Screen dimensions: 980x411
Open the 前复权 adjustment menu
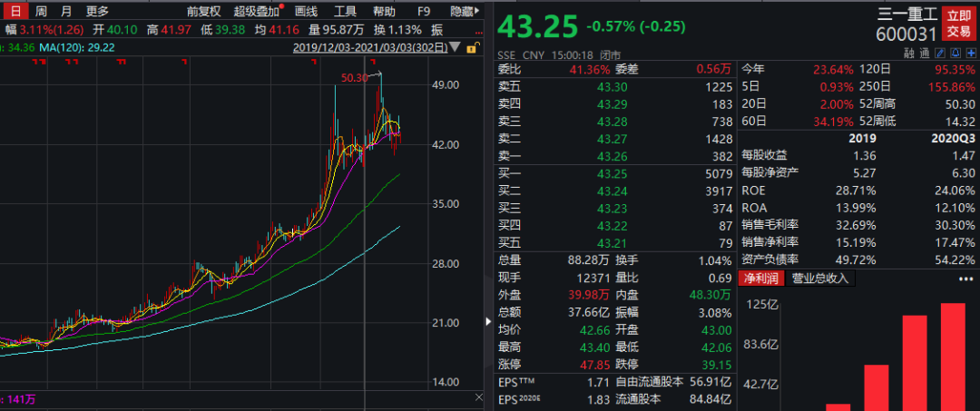(x=204, y=11)
